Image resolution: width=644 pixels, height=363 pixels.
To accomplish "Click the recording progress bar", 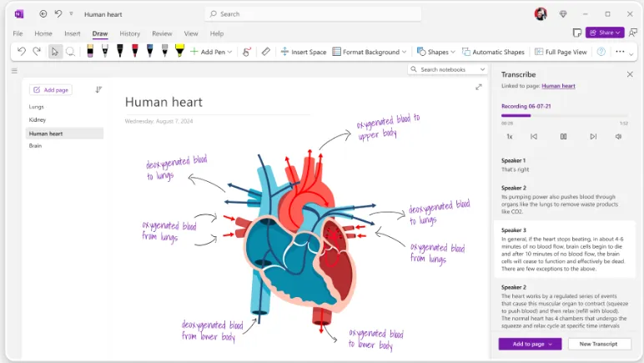I will click(x=564, y=115).
